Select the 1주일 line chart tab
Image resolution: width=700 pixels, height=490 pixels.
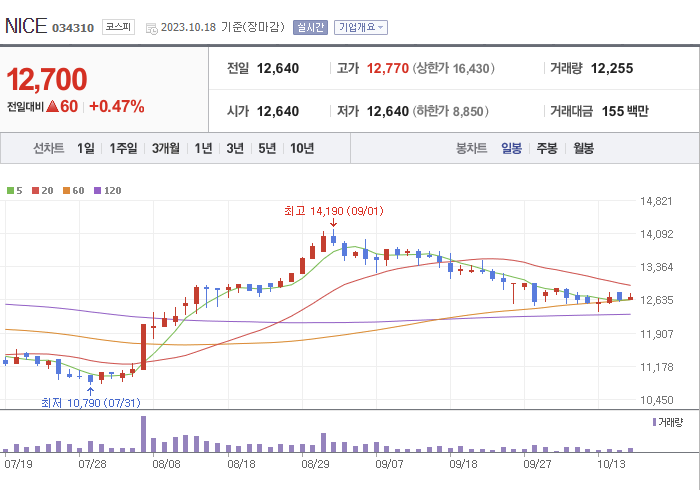(x=123, y=148)
